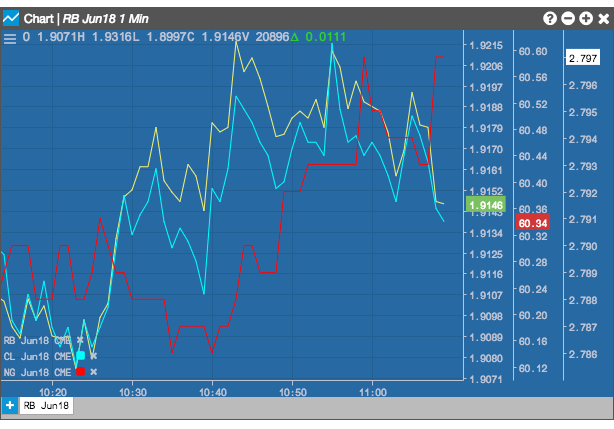Open the hamburger chart menu

(10, 38)
